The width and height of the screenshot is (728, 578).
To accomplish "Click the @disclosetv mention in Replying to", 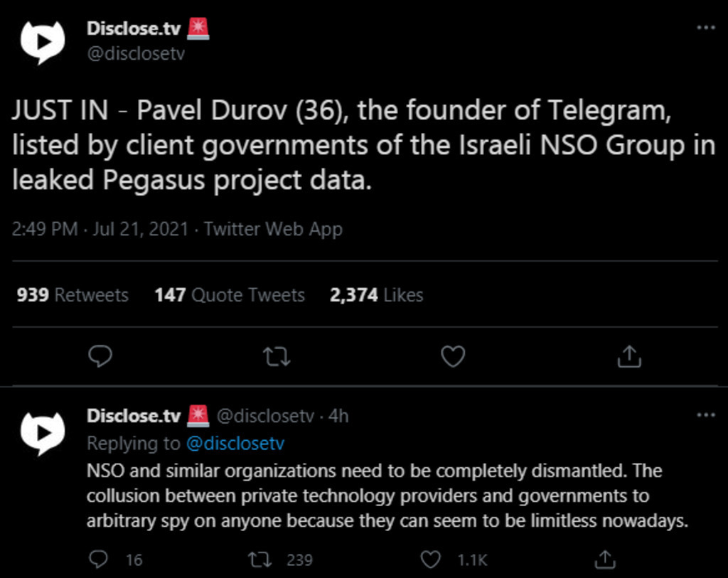I will coord(235,444).
